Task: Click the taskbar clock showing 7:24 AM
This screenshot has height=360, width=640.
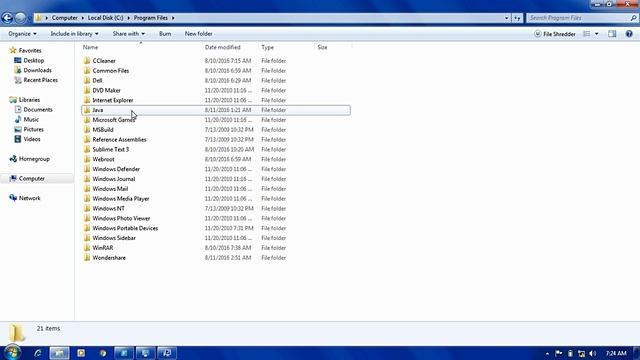Action: (616, 353)
